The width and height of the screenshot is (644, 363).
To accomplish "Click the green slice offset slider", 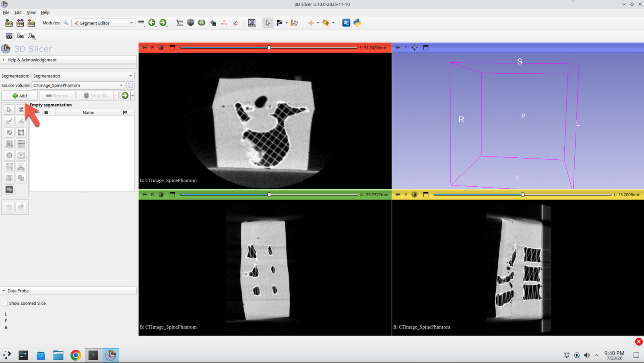I will 269,194.
